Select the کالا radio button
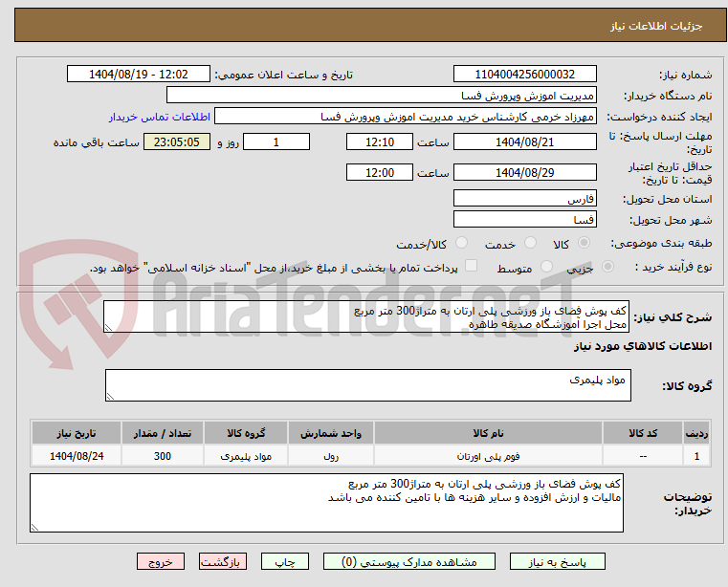This screenshot has width=728, height=587. pos(585,242)
